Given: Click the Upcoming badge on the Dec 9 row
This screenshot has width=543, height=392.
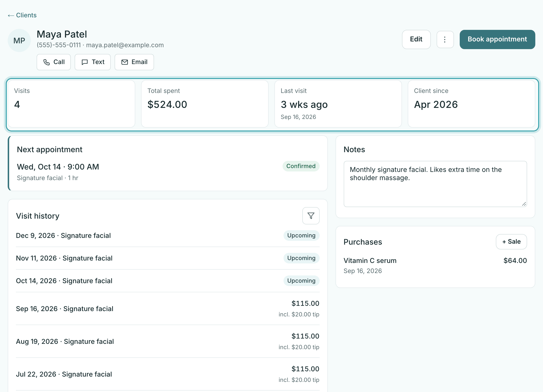Looking at the screenshot, I should click(301, 235).
